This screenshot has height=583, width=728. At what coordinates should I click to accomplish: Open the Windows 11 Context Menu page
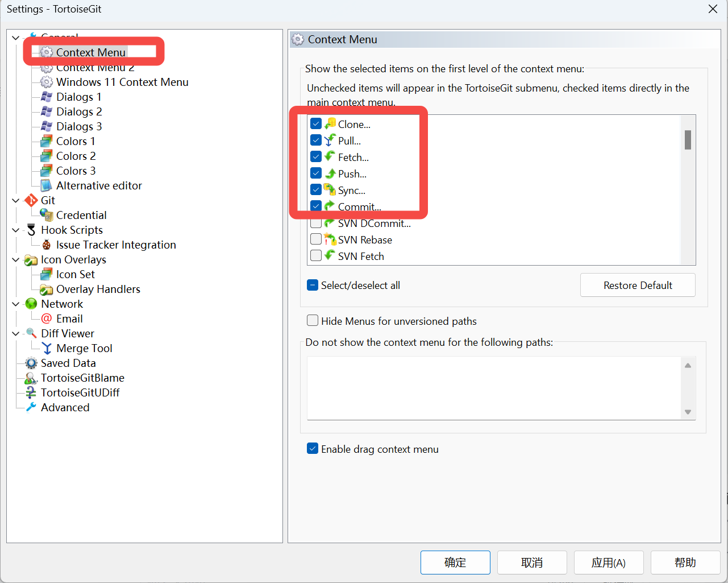pyautogui.click(x=122, y=82)
